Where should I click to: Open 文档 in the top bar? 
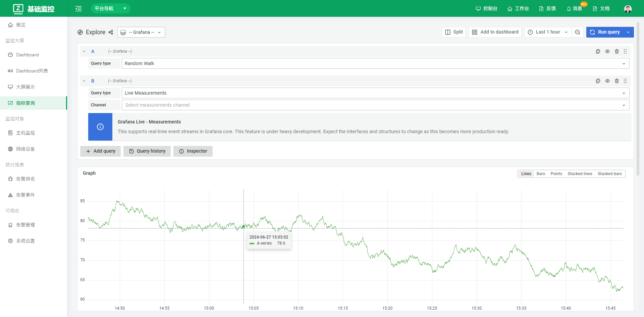pos(601,8)
